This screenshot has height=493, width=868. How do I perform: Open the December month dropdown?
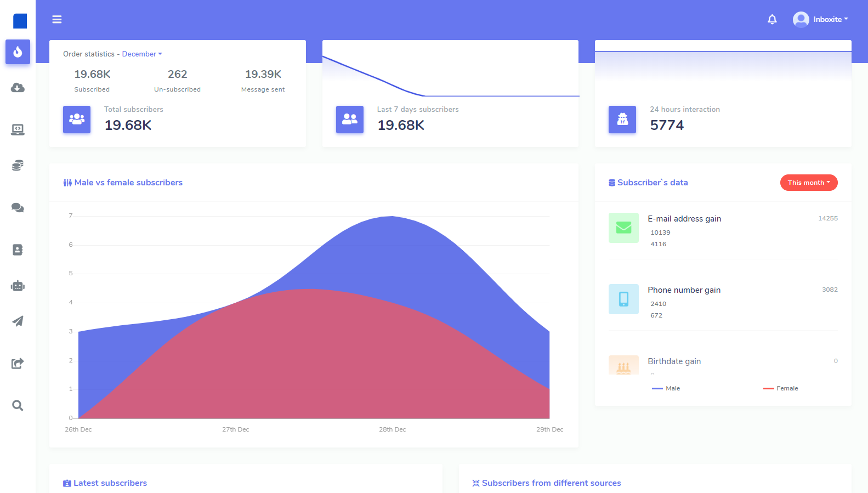pyautogui.click(x=142, y=54)
